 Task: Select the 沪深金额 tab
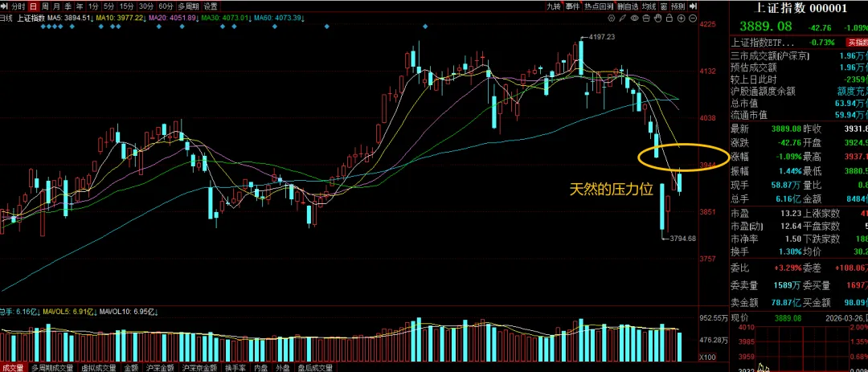point(161,367)
